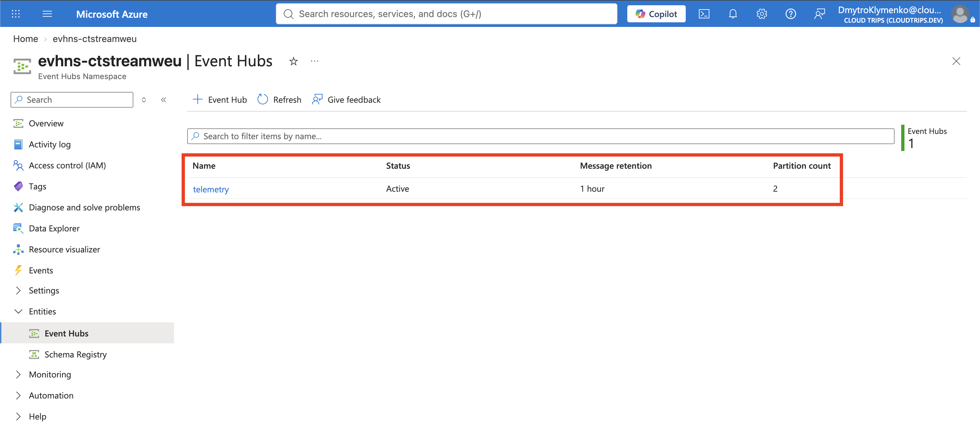Click the Message retention column header
Image resolution: width=980 pixels, height=430 pixels.
tap(615, 166)
